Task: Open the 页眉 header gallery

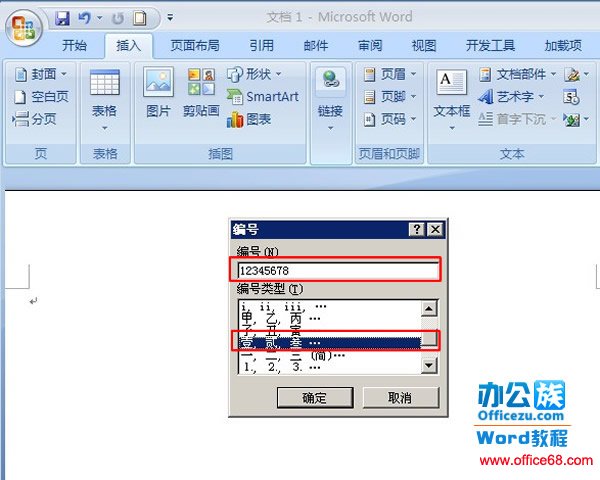Action: 390,74
